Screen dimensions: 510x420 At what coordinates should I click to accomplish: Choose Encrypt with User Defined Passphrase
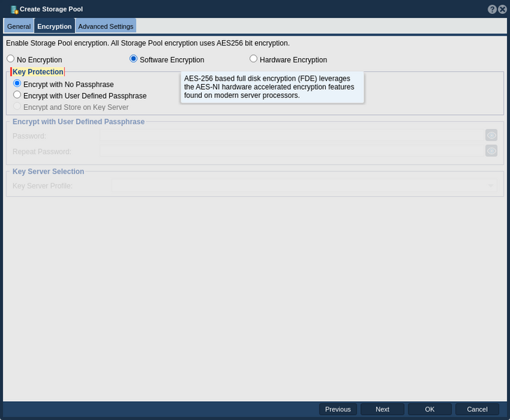click(17, 95)
